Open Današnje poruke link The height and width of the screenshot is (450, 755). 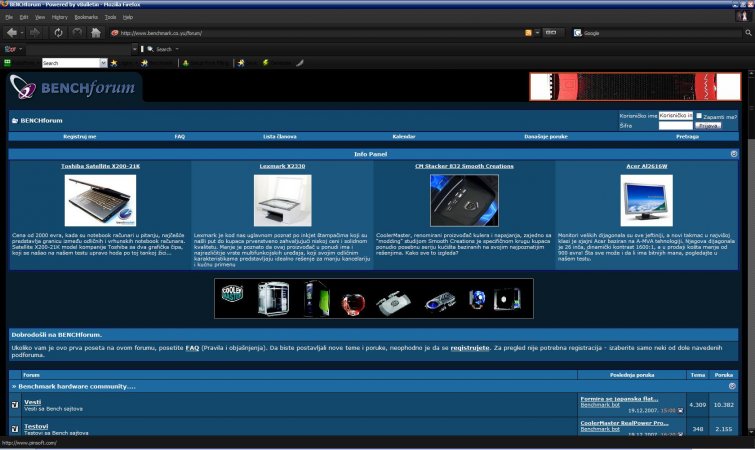coord(546,136)
